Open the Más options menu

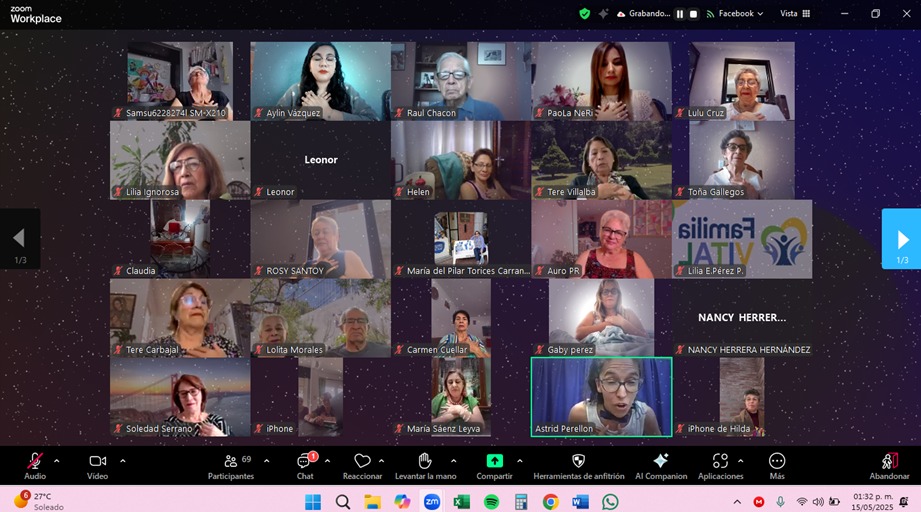777,461
